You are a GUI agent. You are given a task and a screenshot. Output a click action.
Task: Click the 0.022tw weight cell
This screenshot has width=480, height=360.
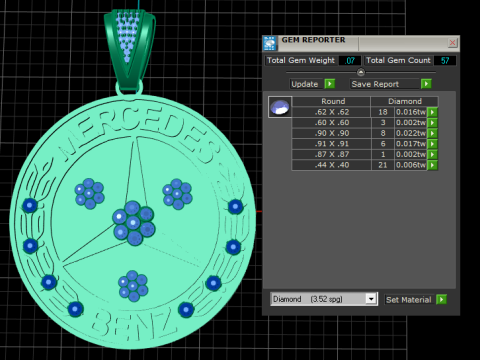[411, 133]
